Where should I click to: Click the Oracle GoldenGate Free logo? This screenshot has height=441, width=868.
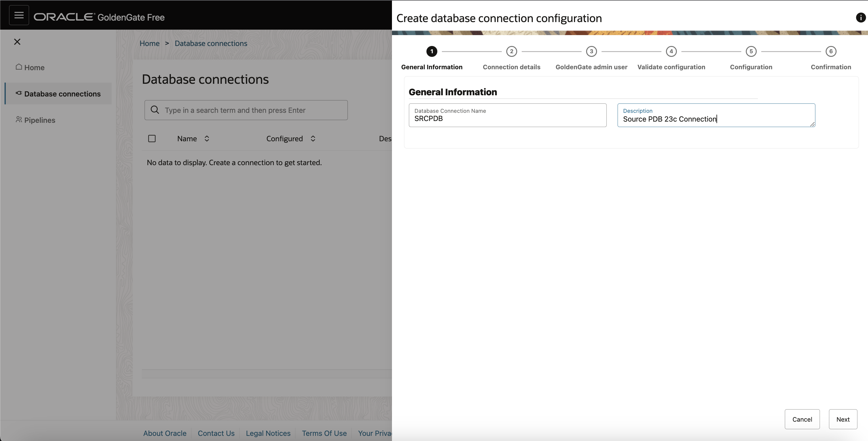99,17
